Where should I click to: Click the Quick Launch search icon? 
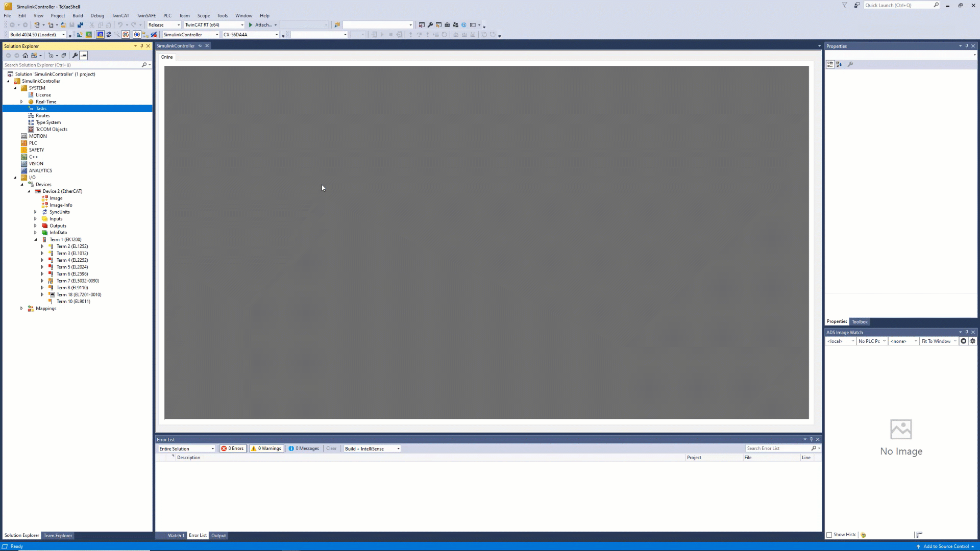coord(936,6)
